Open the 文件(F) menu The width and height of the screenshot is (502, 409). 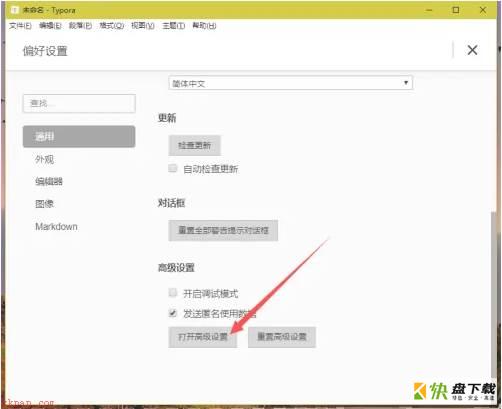click(x=20, y=26)
